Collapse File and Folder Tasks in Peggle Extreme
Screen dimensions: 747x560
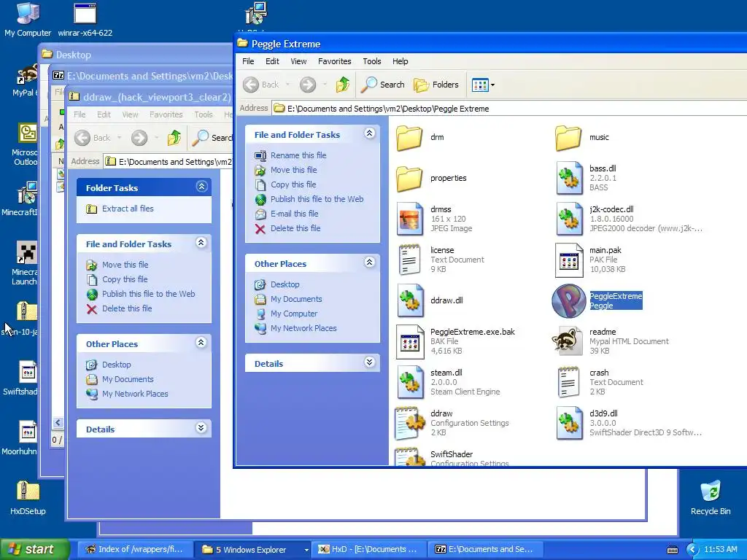(369, 133)
